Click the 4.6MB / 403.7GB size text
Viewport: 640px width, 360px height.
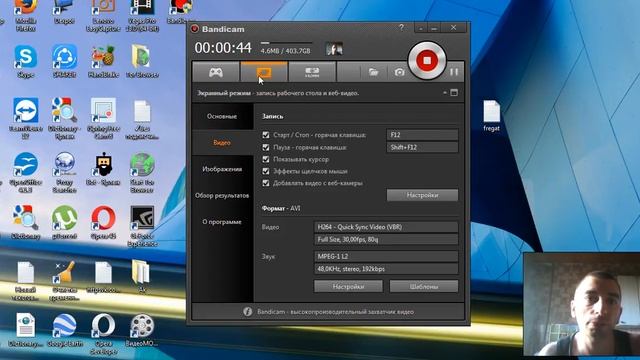pos(285,51)
